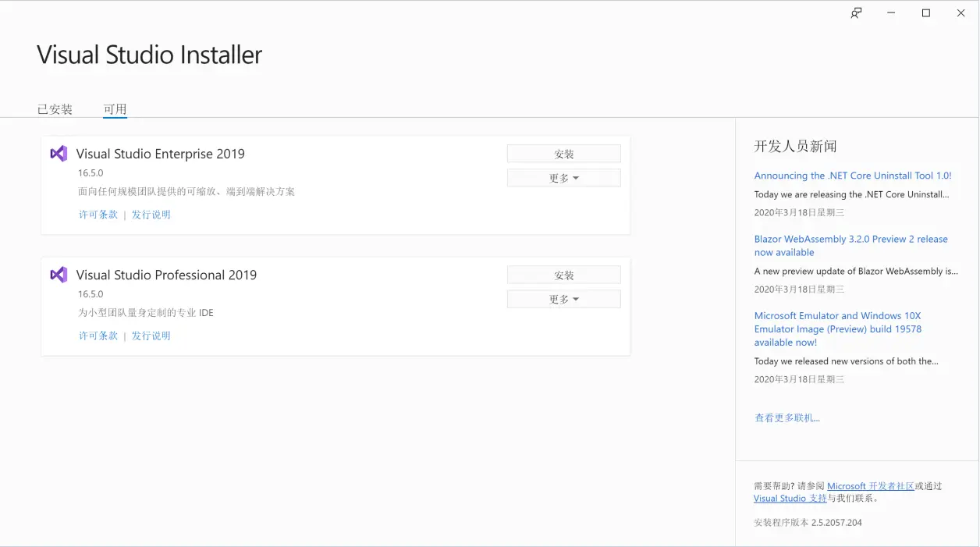
Task: Click the Visual Studio Installer title heading
Action: pyautogui.click(x=150, y=55)
